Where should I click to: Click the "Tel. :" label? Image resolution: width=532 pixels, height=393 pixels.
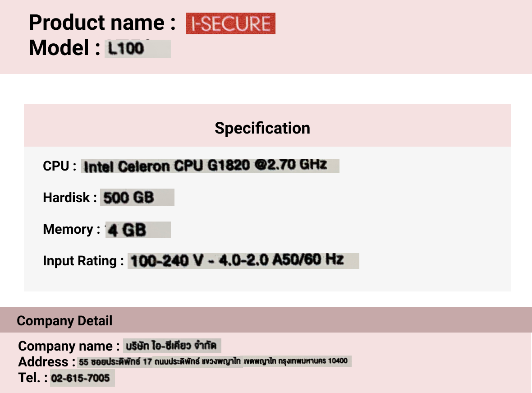tap(32, 378)
